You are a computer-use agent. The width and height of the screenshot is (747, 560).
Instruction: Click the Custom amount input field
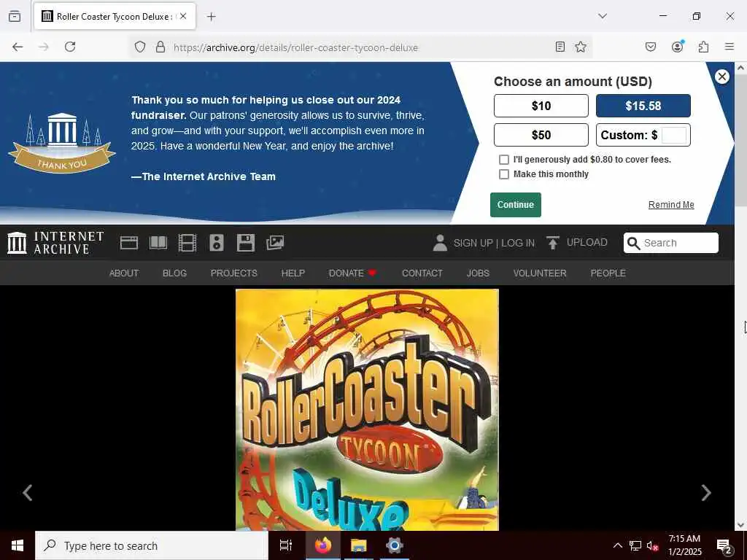pos(673,135)
